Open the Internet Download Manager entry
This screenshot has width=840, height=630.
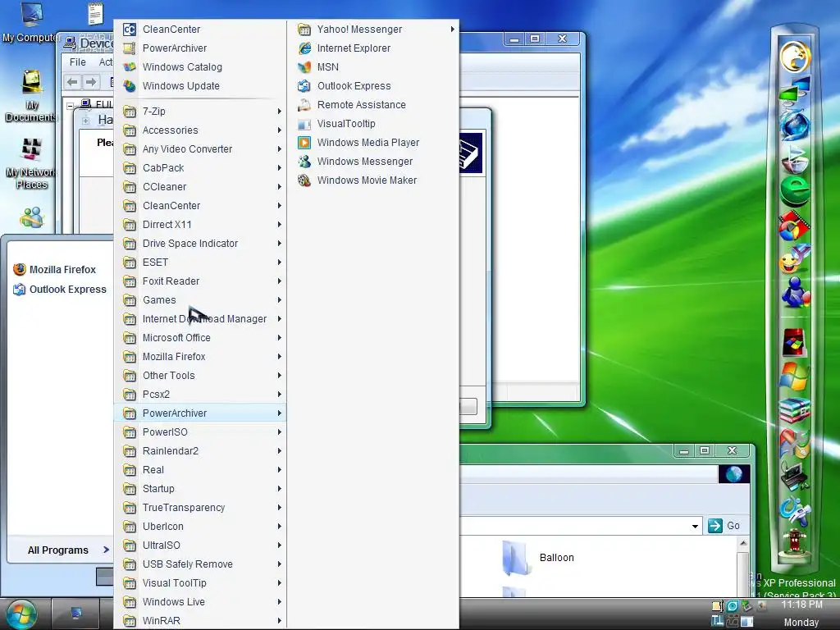coord(200,319)
